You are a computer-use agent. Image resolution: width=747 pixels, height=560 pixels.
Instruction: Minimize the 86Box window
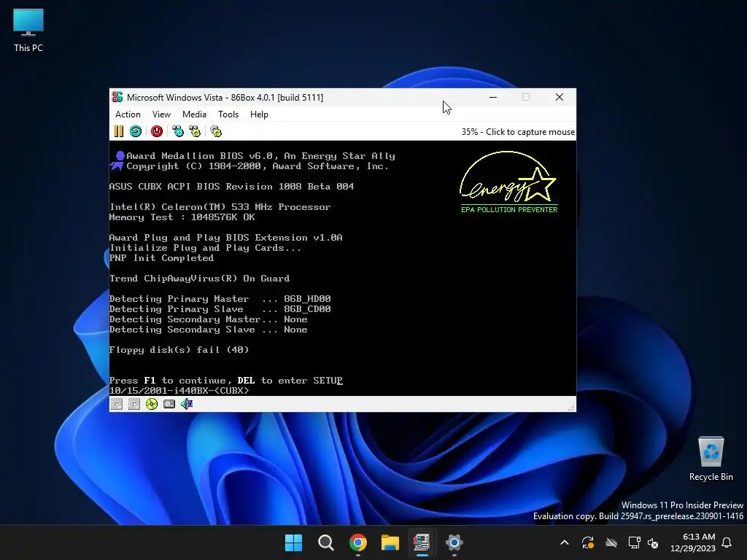[x=493, y=97]
